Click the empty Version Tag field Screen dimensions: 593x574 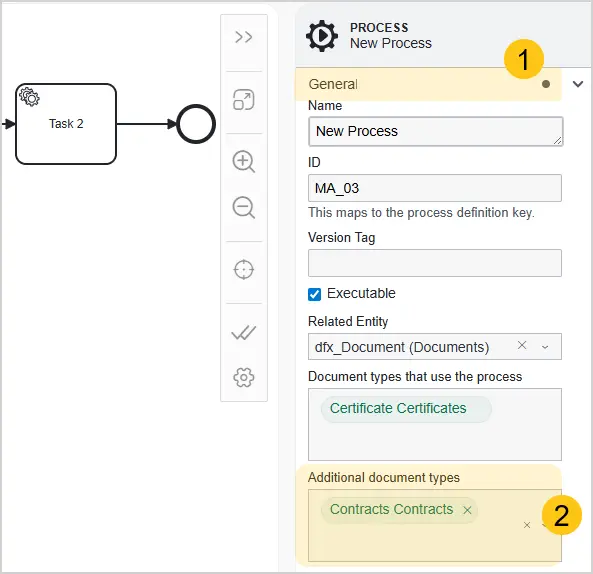(x=435, y=263)
